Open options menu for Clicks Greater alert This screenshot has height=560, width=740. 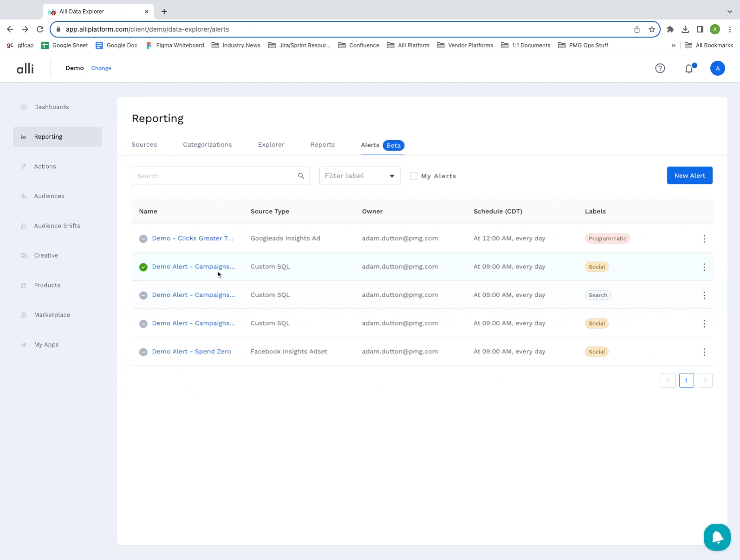[x=704, y=239]
